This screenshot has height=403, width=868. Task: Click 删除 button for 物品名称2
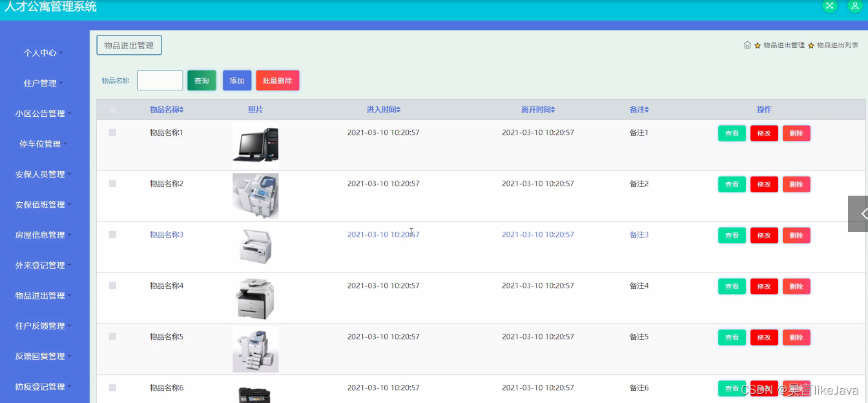[x=796, y=184]
